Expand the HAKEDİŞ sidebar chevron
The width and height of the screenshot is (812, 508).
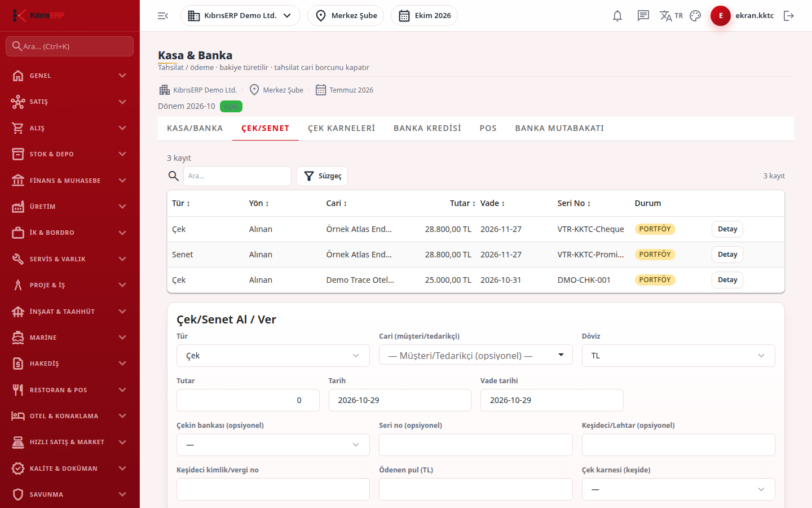click(122, 364)
